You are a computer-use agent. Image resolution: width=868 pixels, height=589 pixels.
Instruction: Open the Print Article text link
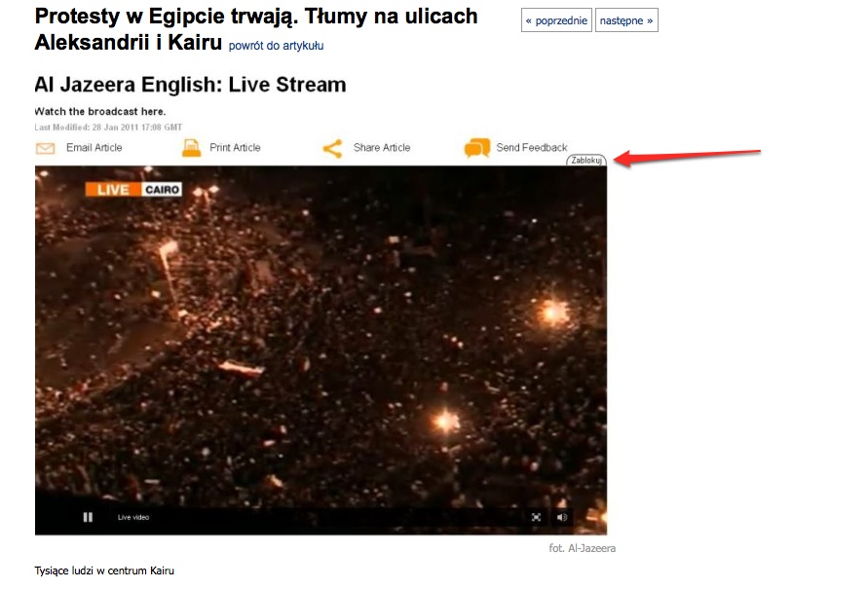pyautogui.click(x=235, y=148)
